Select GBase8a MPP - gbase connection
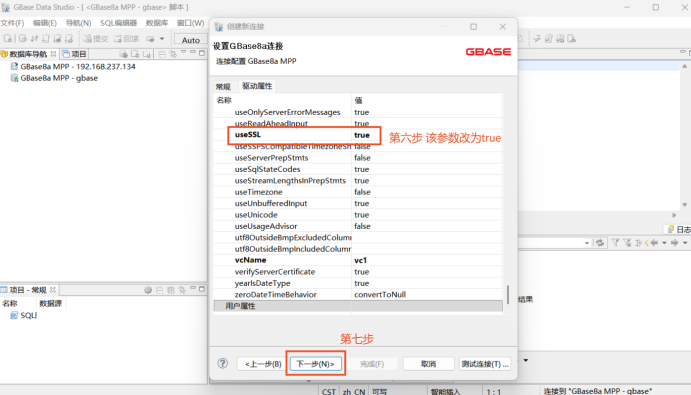 pyautogui.click(x=54, y=78)
